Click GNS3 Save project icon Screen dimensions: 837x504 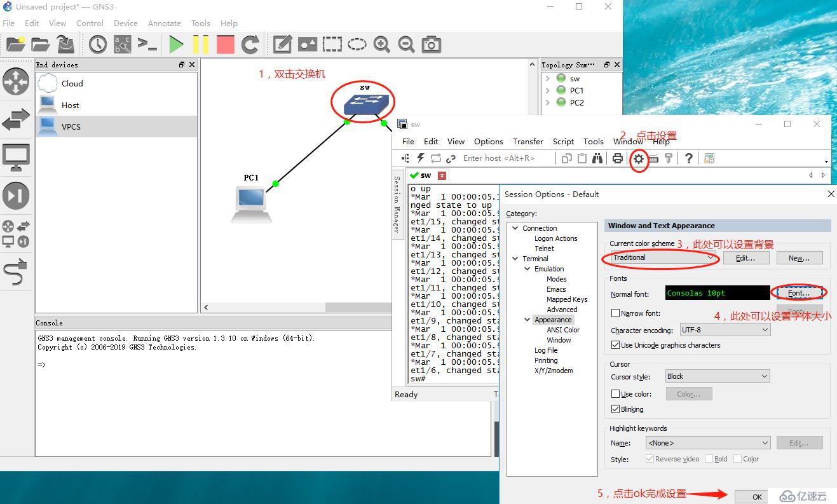coord(65,44)
